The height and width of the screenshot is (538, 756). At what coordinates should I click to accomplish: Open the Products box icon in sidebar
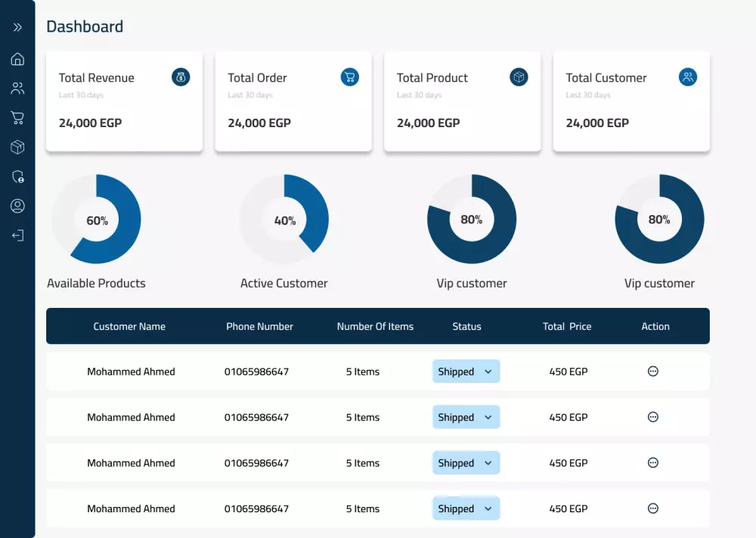tap(17, 147)
